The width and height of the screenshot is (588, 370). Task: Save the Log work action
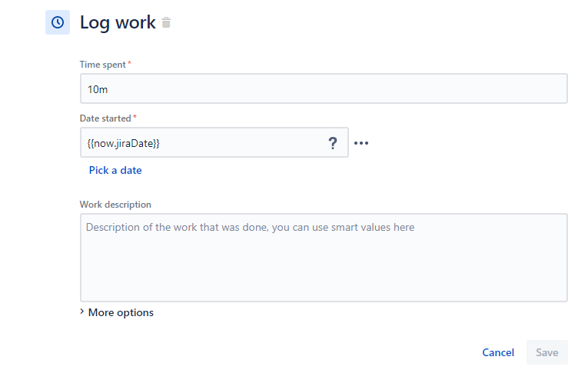click(546, 352)
